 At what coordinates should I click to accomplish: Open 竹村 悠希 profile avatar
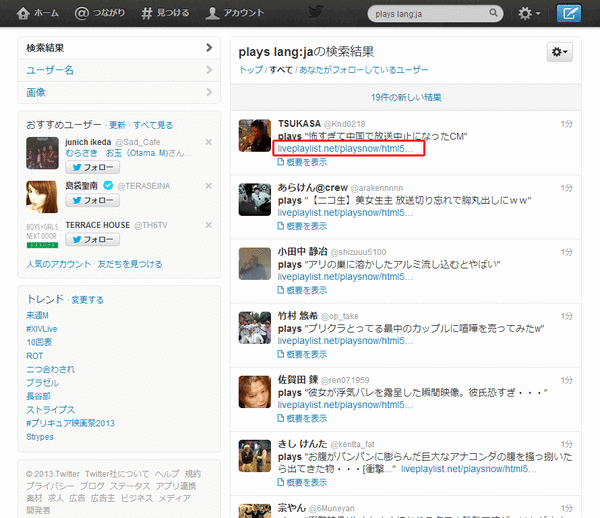[255, 327]
